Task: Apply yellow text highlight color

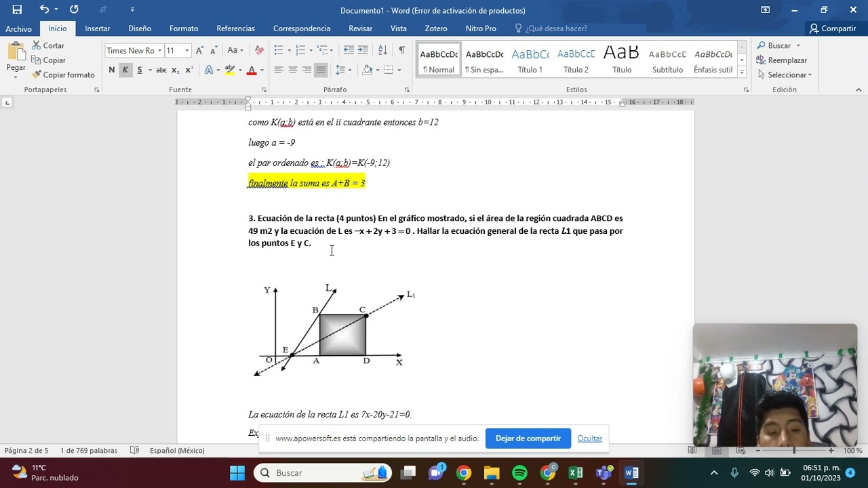Action: coord(229,70)
